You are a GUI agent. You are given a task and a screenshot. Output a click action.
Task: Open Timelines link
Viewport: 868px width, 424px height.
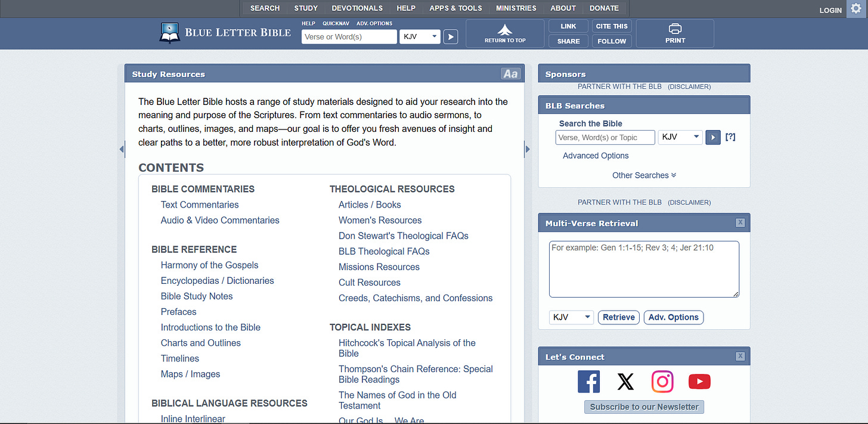[x=180, y=358]
